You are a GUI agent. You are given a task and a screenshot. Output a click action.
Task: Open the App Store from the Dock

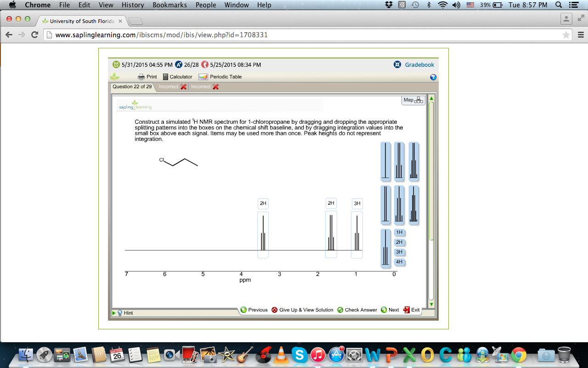pos(337,355)
